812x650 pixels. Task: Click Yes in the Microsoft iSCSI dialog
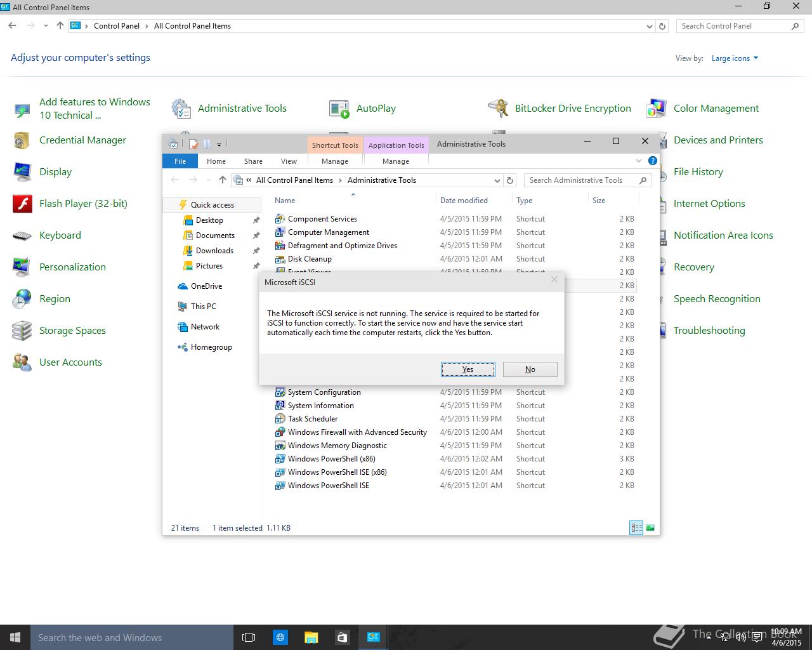[x=468, y=369]
